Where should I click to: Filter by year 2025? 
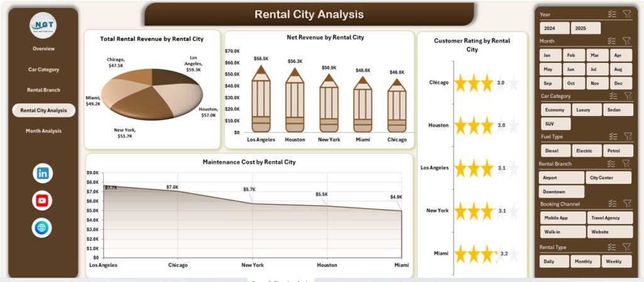(x=586, y=28)
